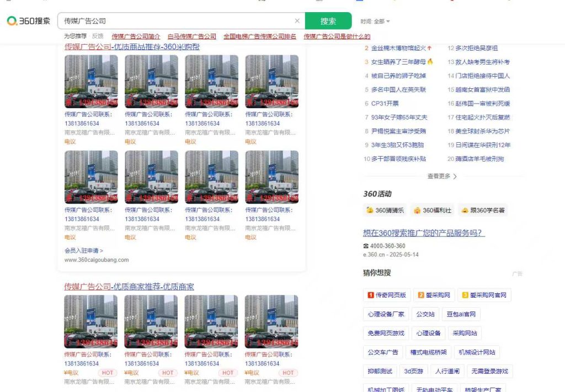Image resolution: width=565 pixels, height=392 pixels.
Task: Open hot topic 赵伟国一审被判死缓
Action: (482, 103)
